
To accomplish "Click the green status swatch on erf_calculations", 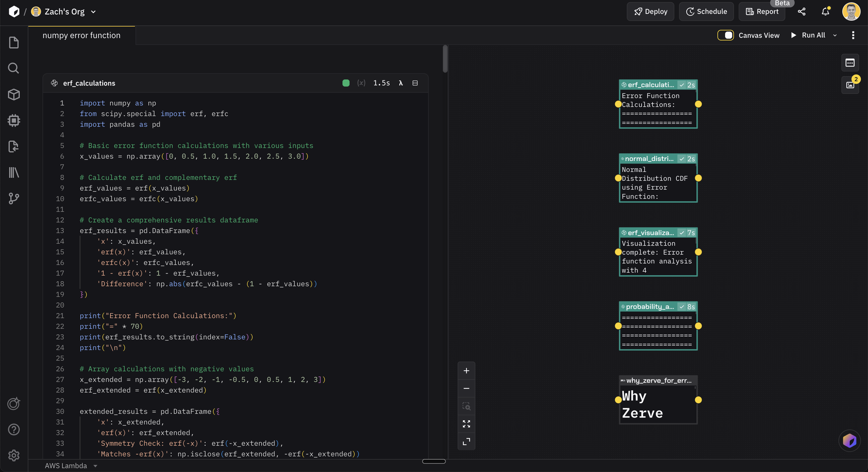I will (x=346, y=83).
